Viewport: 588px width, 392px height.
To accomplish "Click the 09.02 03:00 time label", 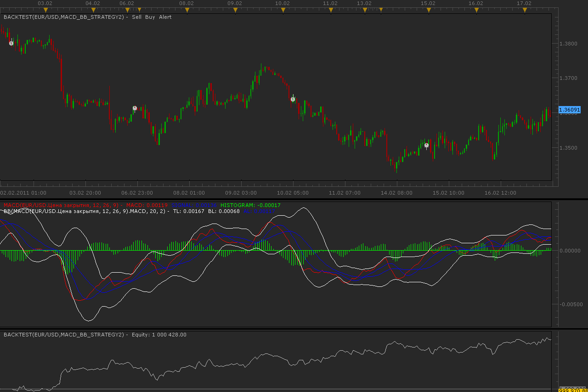I will click(x=241, y=193).
